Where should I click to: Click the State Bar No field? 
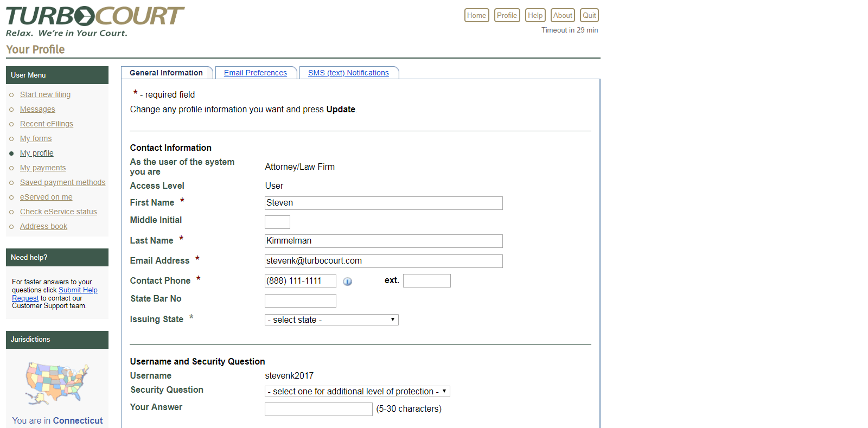[x=300, y=301]
